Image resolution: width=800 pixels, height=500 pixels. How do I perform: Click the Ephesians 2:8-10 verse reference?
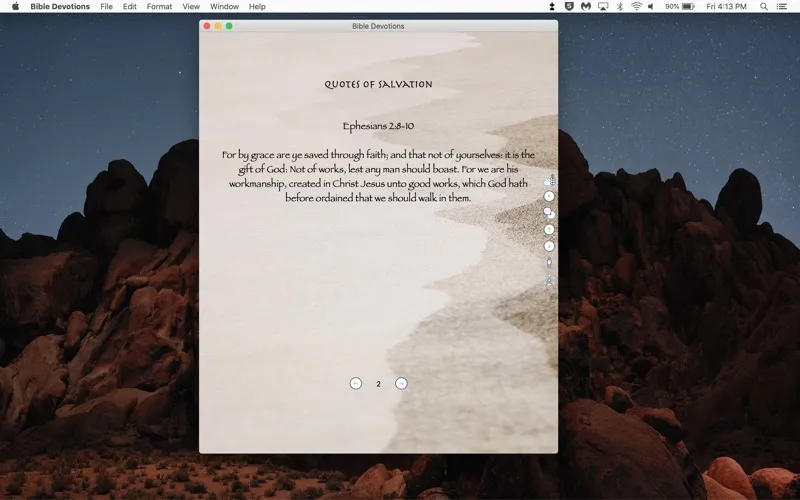click(379, 126)
